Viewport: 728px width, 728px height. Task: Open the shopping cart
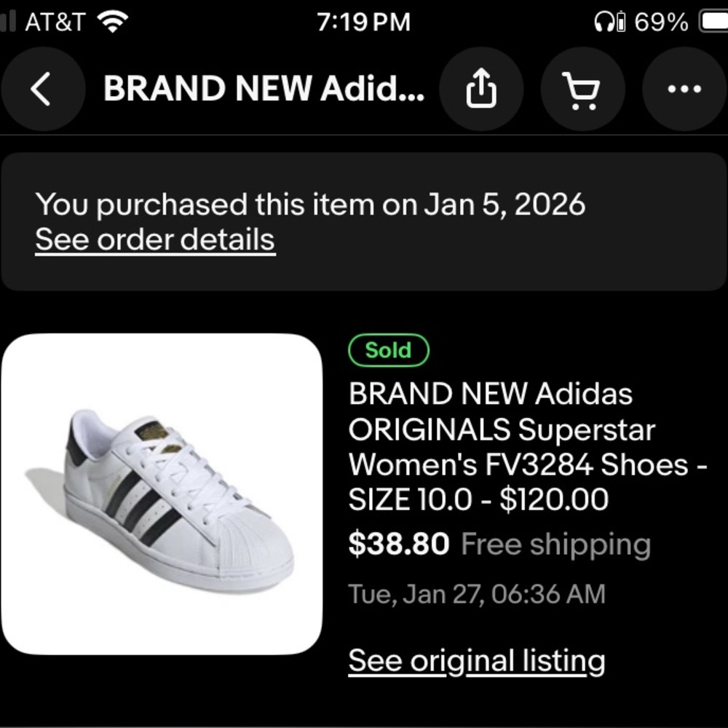[x=582, y=89]
